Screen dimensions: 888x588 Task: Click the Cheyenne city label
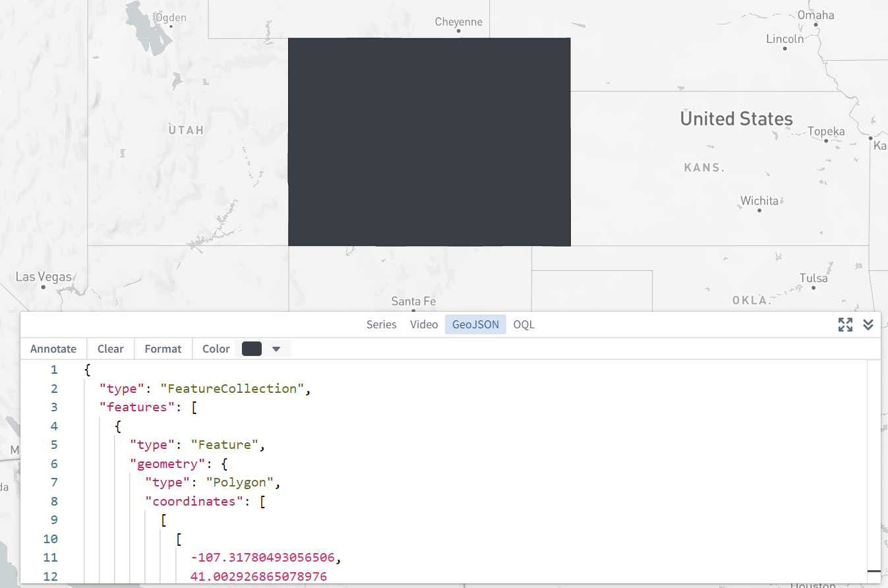459,22
